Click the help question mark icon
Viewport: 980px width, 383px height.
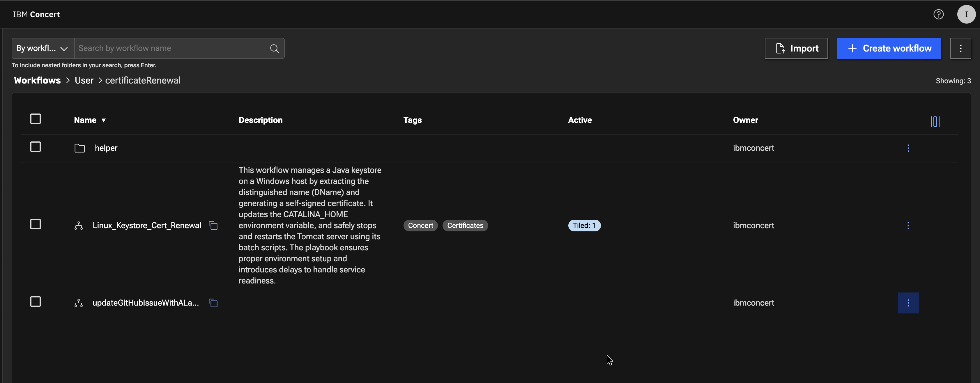tap(938, 15)
